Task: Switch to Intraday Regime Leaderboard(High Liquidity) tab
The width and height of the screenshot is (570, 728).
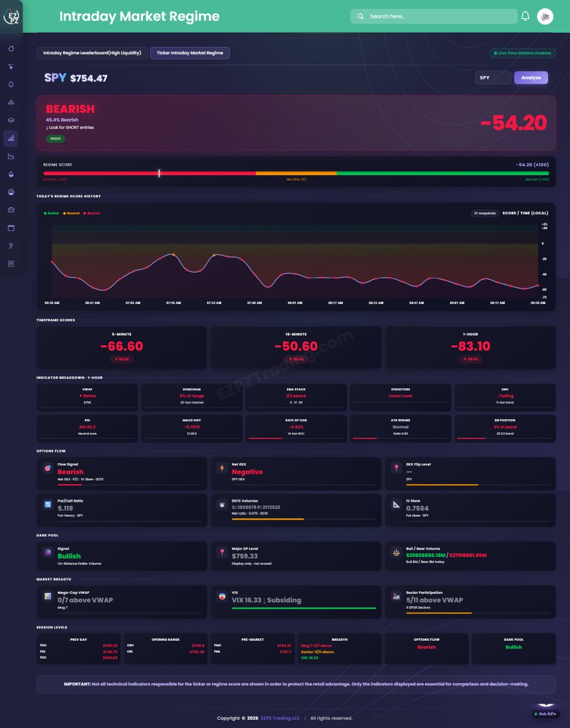Action: tap(92, 53)
